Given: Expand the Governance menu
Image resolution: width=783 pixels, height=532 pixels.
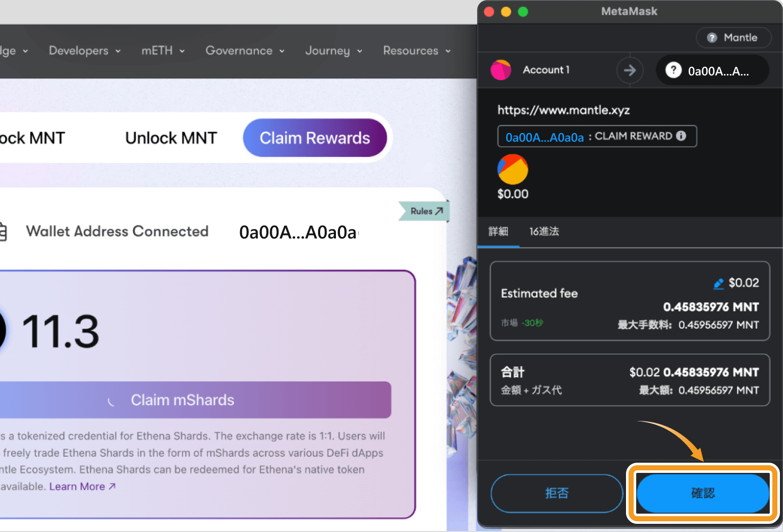Looking at the screenshot, I should pyautogui.click(x=245, y=50).
